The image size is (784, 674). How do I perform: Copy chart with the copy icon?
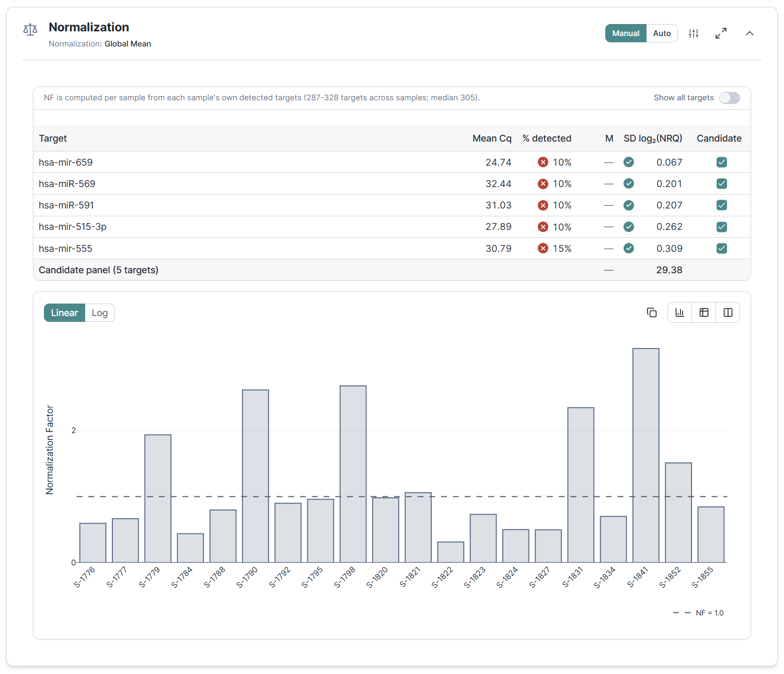pos(652,312)
